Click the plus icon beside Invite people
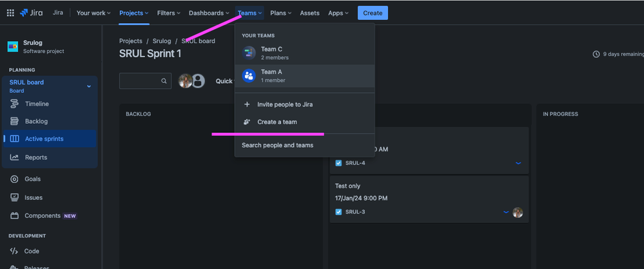 pos(247,105)
